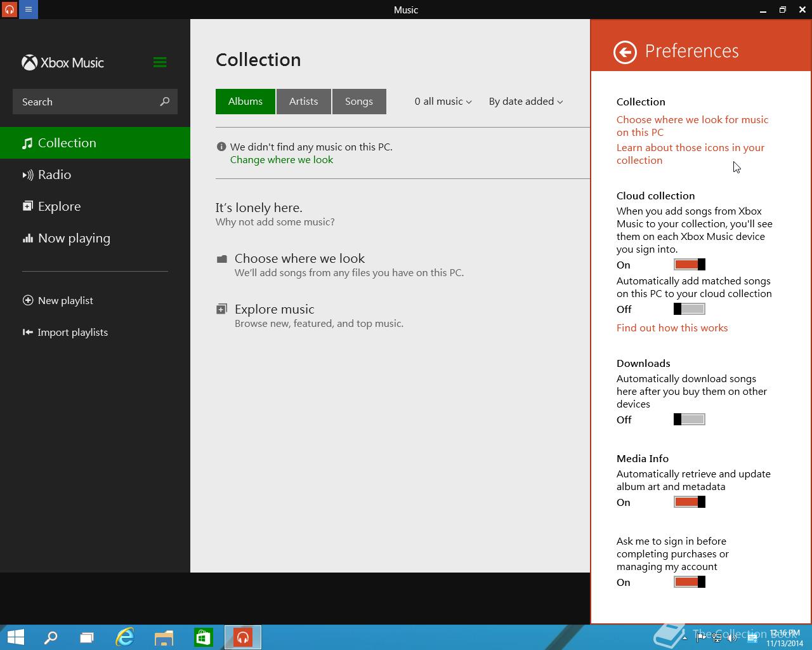The height and width of the screenshot is (650, 812).
Task: Click the taskbar clock
Action: (x=785, y=638)
